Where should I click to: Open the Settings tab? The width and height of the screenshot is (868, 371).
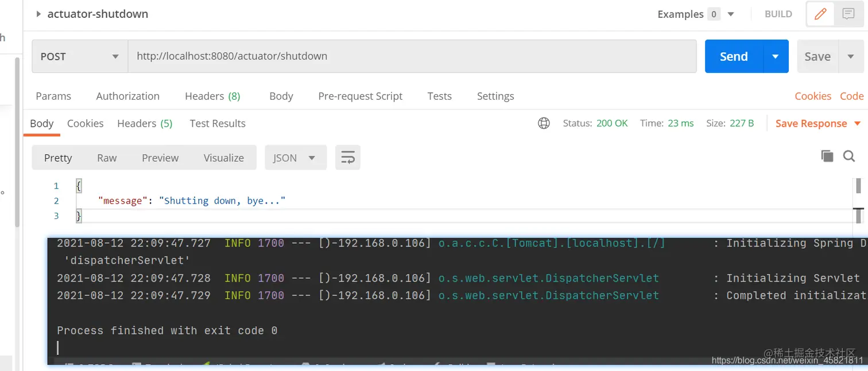click(x=495, y=96)
